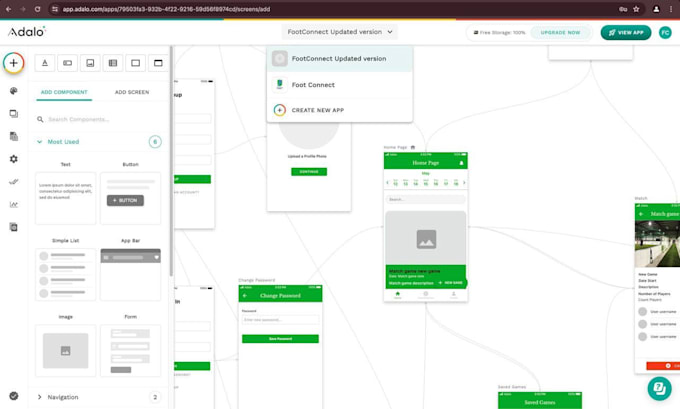Open the Version history icon in sidebar

tap(13, 227)
